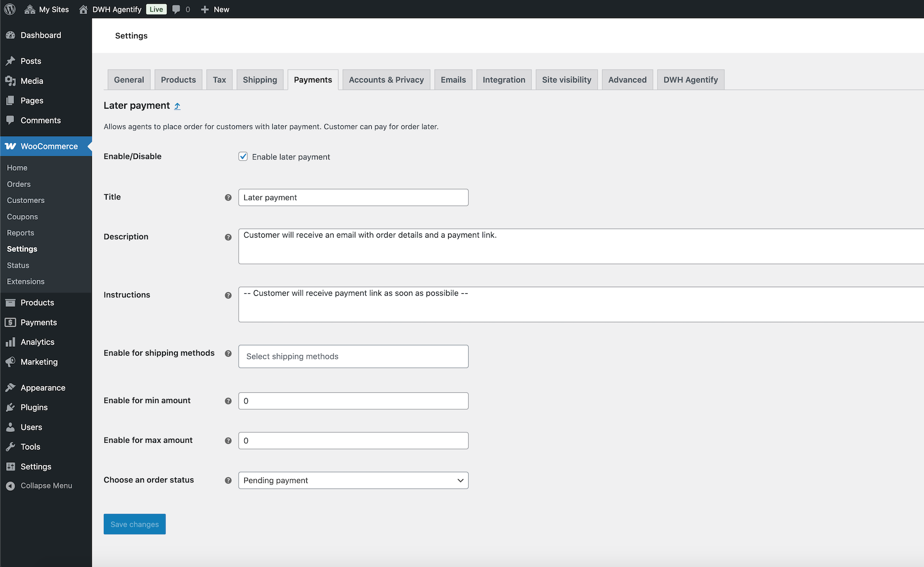Click the Save changes button
This screenshot has width=924, height=567.
coord(135,524)
